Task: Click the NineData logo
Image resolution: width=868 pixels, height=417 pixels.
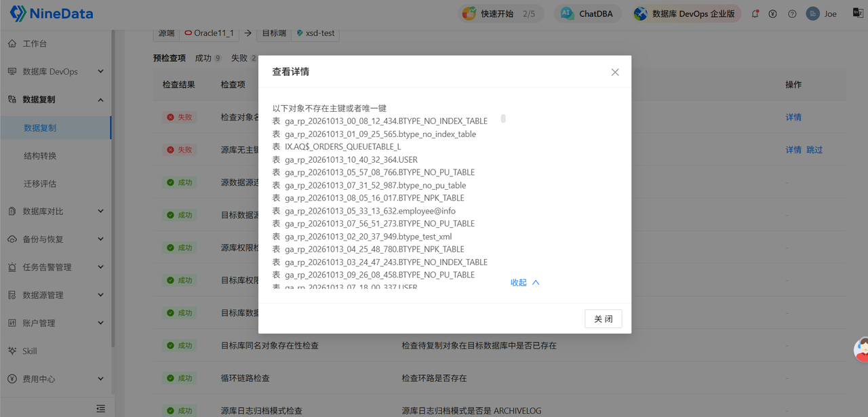Action: (52, 14)
